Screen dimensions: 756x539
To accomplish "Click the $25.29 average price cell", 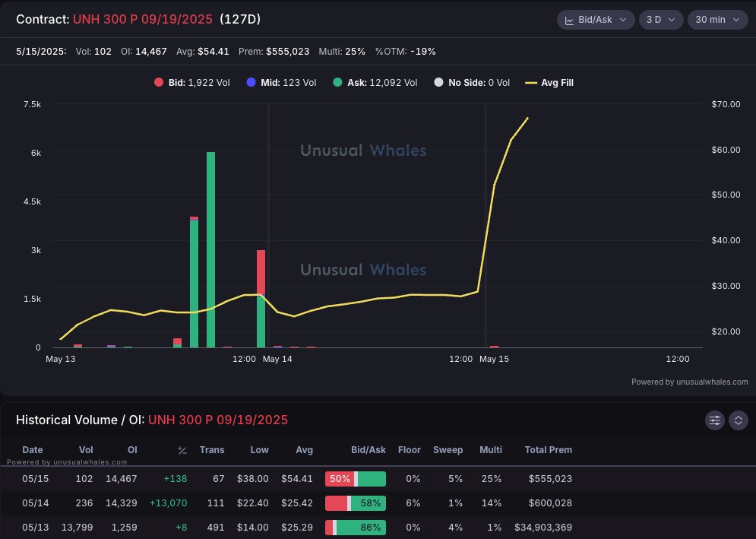I will (297, 528).
